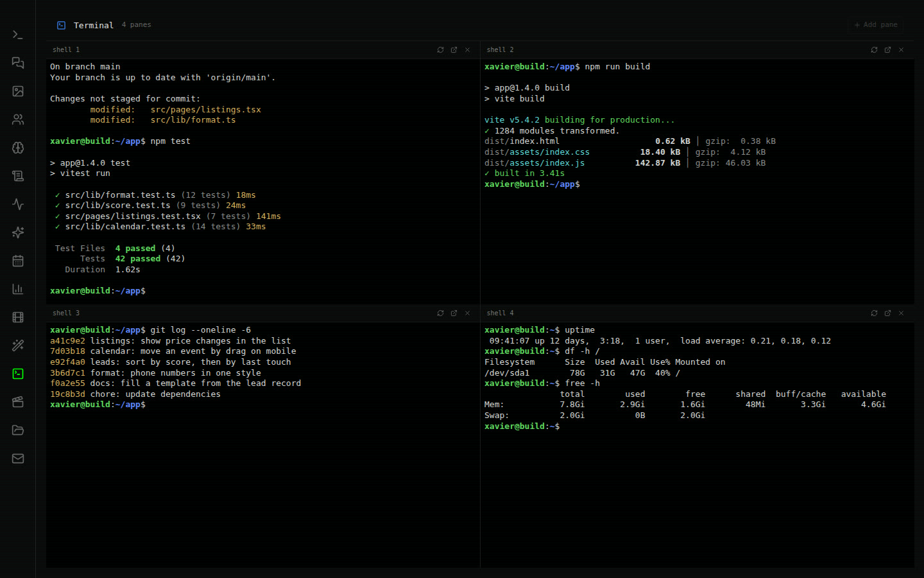
Task: Click dist/assets/index.js build output row
Action: point(625,163)
